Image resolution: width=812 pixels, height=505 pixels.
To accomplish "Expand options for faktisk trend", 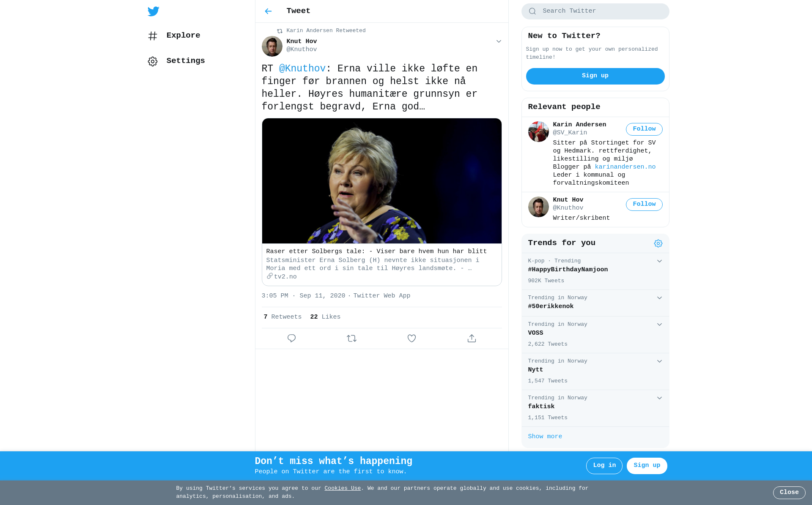I will [659, 398].
